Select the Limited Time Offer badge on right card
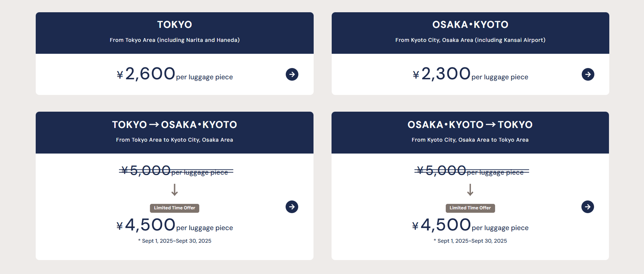 pos(470,208)
